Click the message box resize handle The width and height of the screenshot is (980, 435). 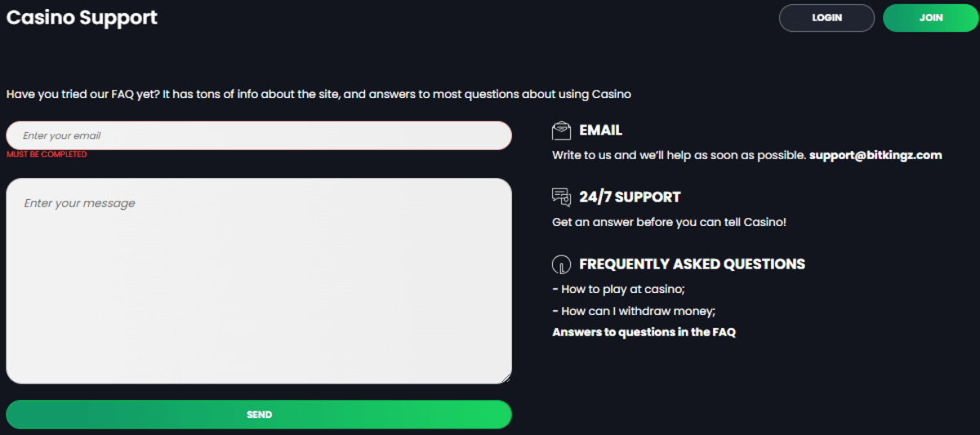pos(506,377)
